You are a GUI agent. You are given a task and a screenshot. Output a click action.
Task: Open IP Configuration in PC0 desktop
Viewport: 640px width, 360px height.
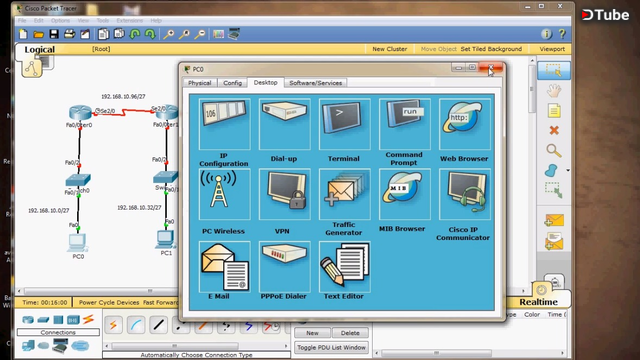coord(224,124)
